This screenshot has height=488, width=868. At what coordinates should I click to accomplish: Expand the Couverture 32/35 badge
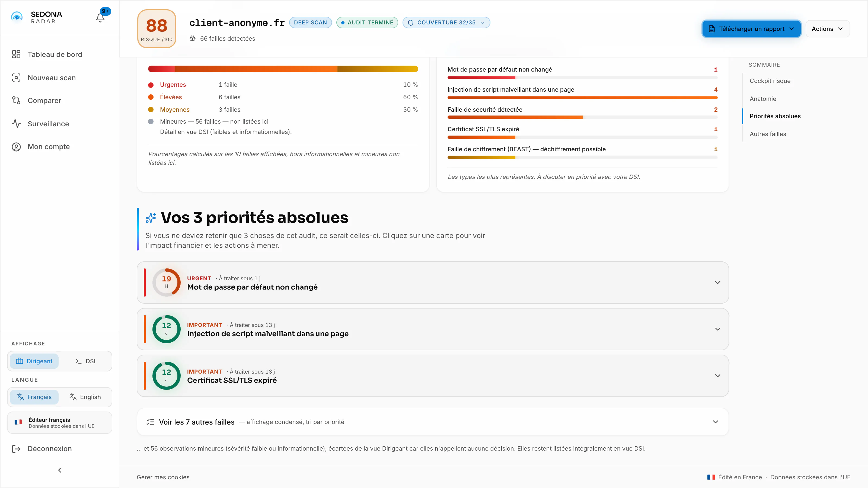point(446,23)
